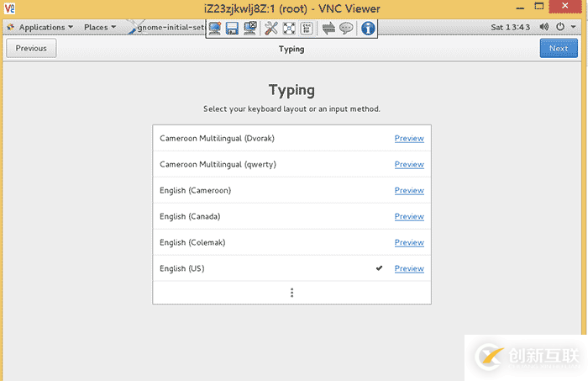Click the power icon in GNOME top bar
This screenshot has height=381, width=588.
coord(560,27)
